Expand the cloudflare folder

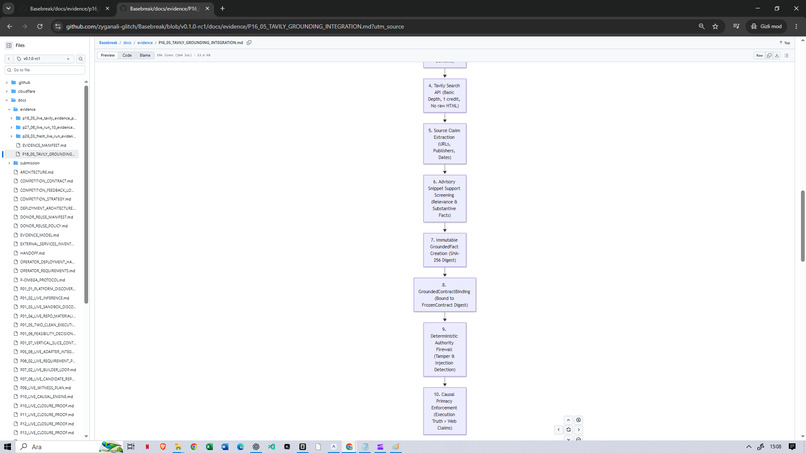(x=7, y=91)
